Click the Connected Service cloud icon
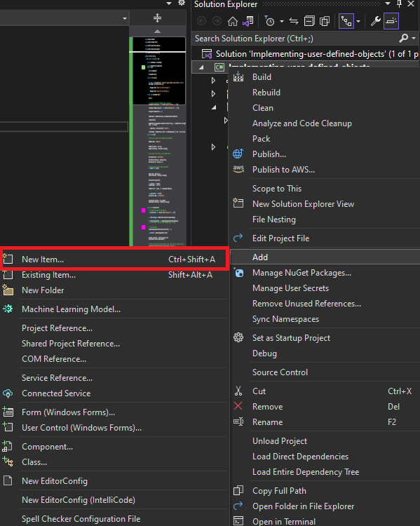This screenshot has height=526, width=420. click(8, 393)
